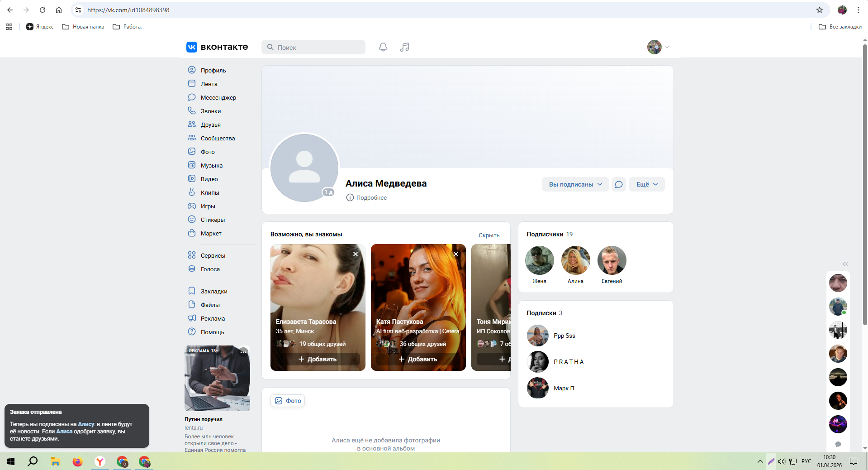Collapse the chat sidebar with double-arrow icon
This screenshot has height=470, width=868.
click(845, 264)
